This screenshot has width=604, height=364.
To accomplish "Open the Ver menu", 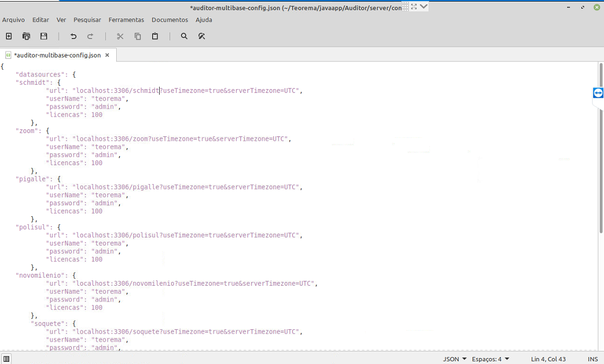I will pos(61,20).
